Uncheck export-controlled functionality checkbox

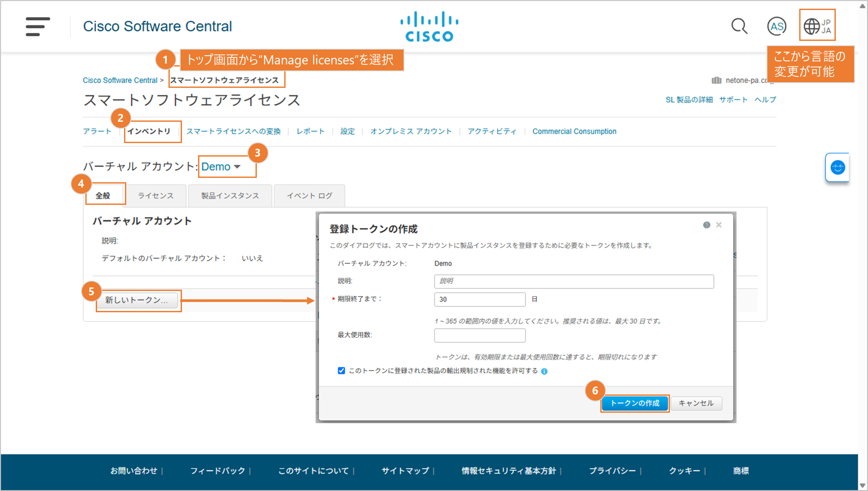(341, 371)
